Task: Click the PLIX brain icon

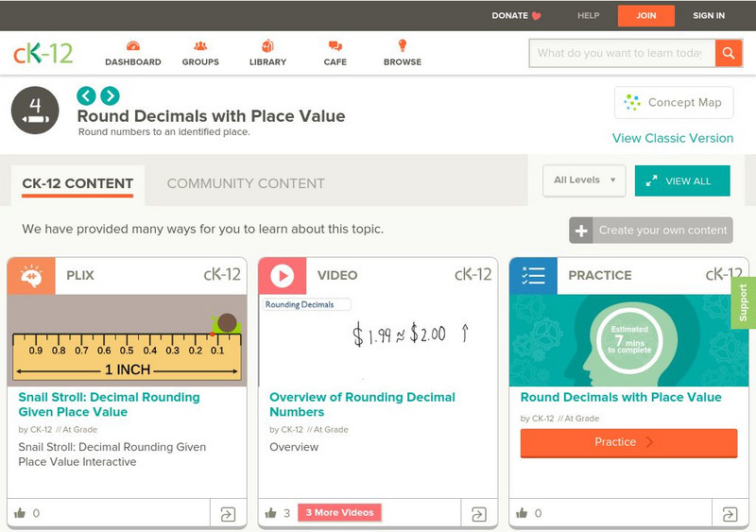Action: 31,276
